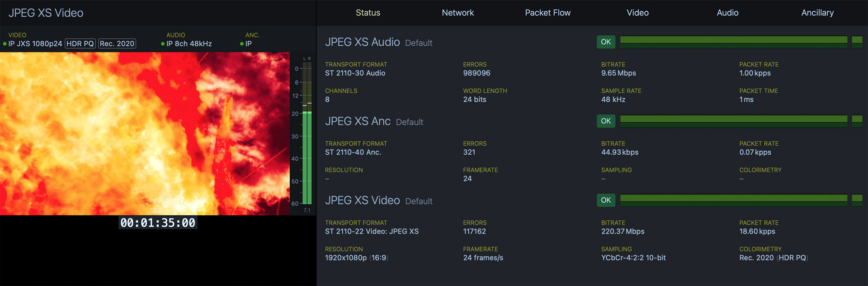
Task: Click the "IP JXS 1080p24" video format text
Action: coord(35,43)
